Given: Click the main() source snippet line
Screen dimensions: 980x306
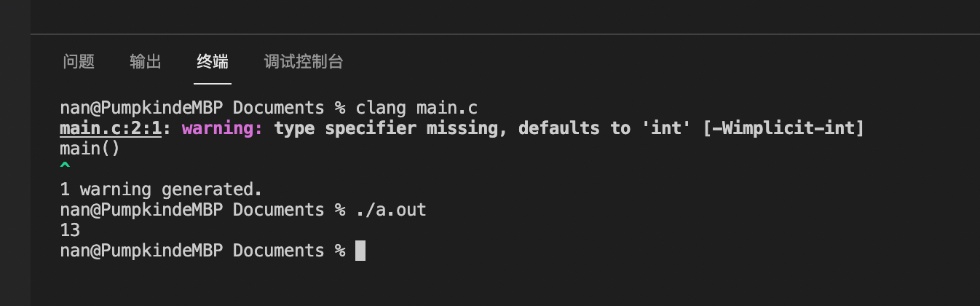Looking at the screenshot, I should (x=90, y=149).
